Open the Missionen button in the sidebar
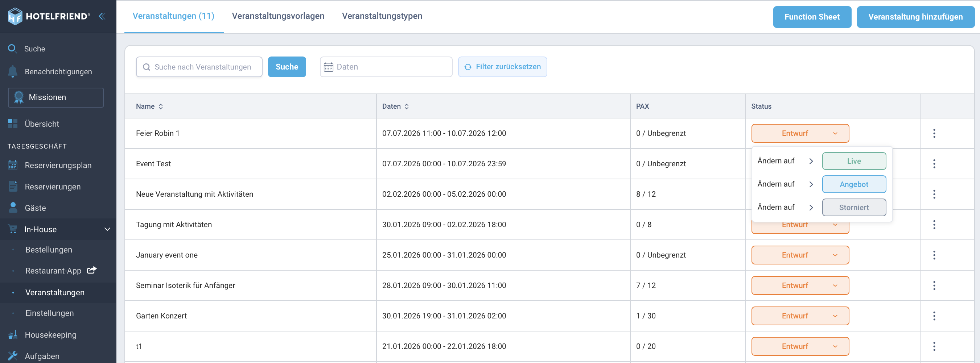 click(x=55, y=97)
